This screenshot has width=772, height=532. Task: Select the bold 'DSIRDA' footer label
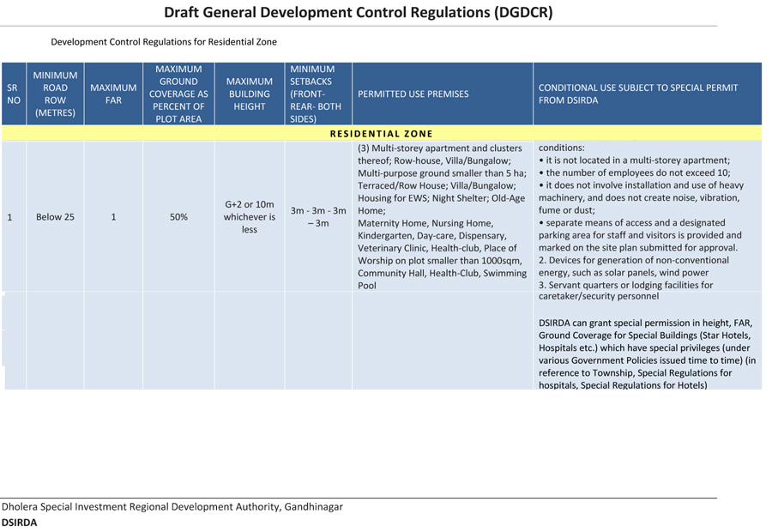tap(19, 522)
